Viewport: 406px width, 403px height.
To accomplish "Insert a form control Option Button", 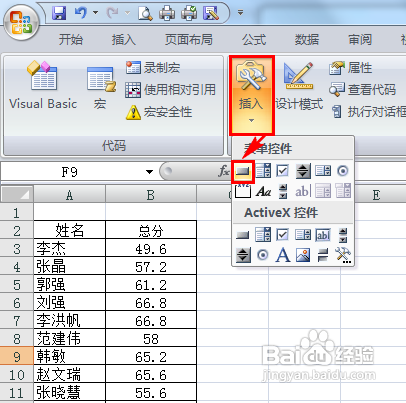I will point(343,171).
